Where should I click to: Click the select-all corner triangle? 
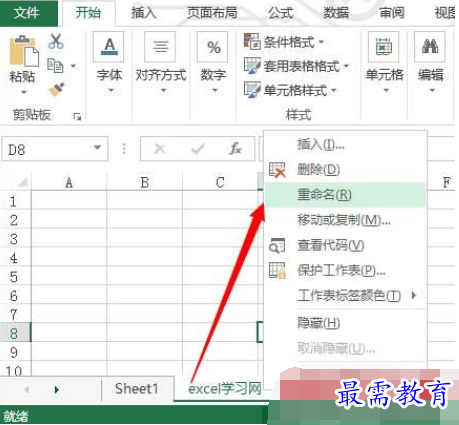pos(23,183)
